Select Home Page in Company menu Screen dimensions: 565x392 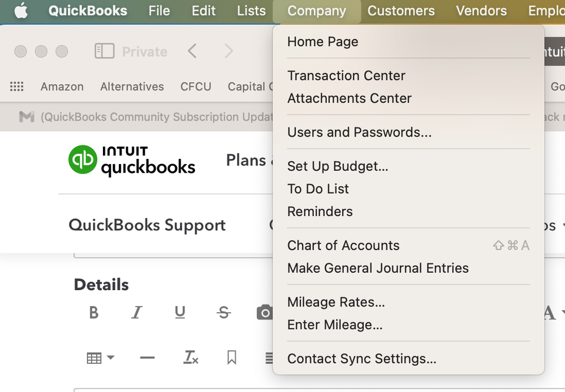[408, 42]
